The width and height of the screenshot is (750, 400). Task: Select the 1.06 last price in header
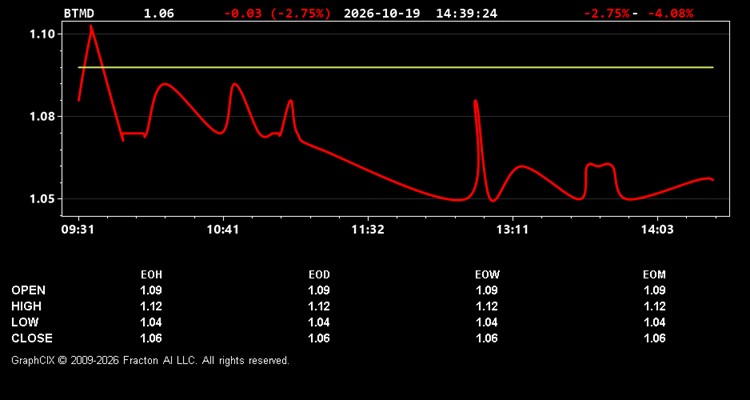point(159,13)
